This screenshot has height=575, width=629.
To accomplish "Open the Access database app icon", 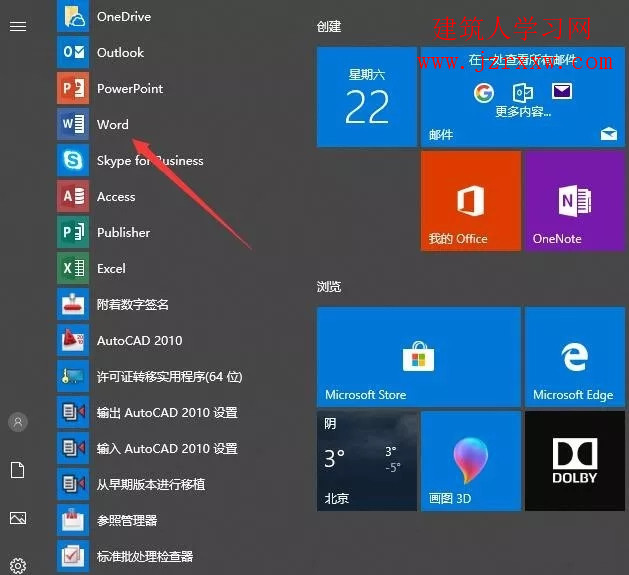I will point(73,196).
